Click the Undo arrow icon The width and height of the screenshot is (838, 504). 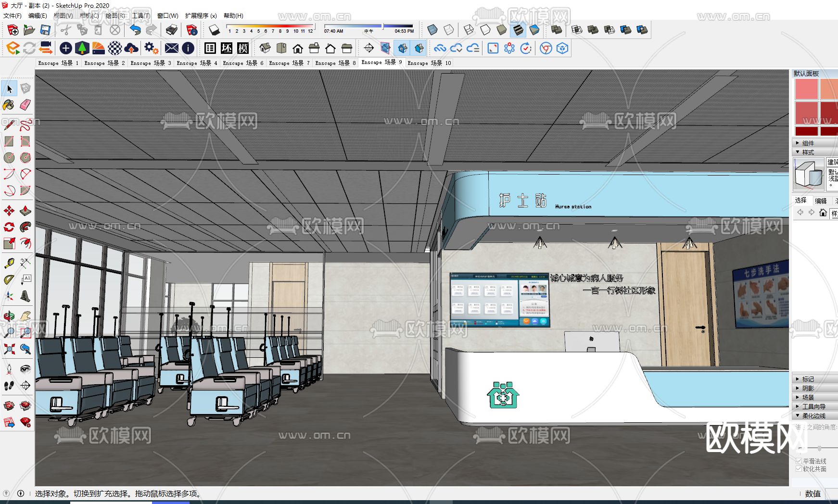136,30
